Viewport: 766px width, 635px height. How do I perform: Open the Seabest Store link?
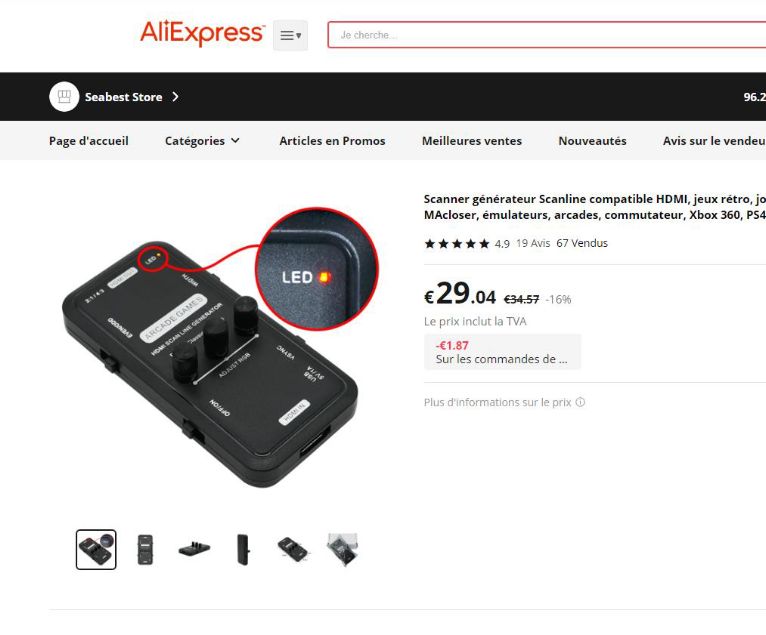click(x=123, y=97)
